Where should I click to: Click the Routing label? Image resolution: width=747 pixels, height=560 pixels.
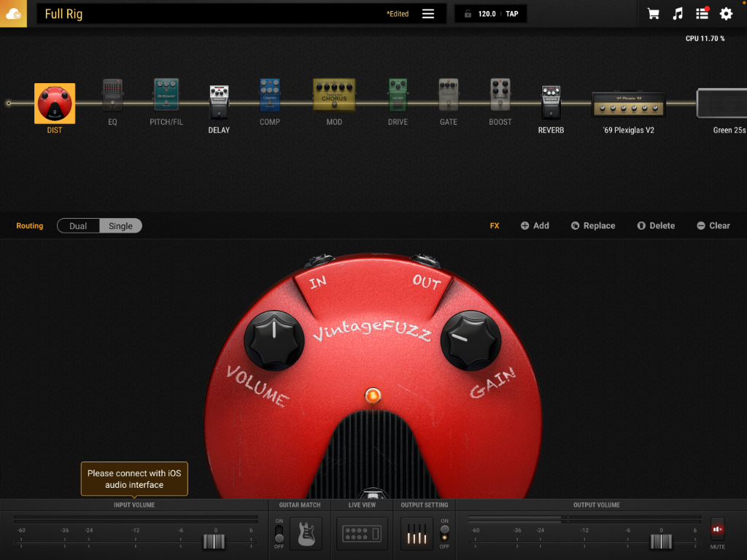click(29, 226)
